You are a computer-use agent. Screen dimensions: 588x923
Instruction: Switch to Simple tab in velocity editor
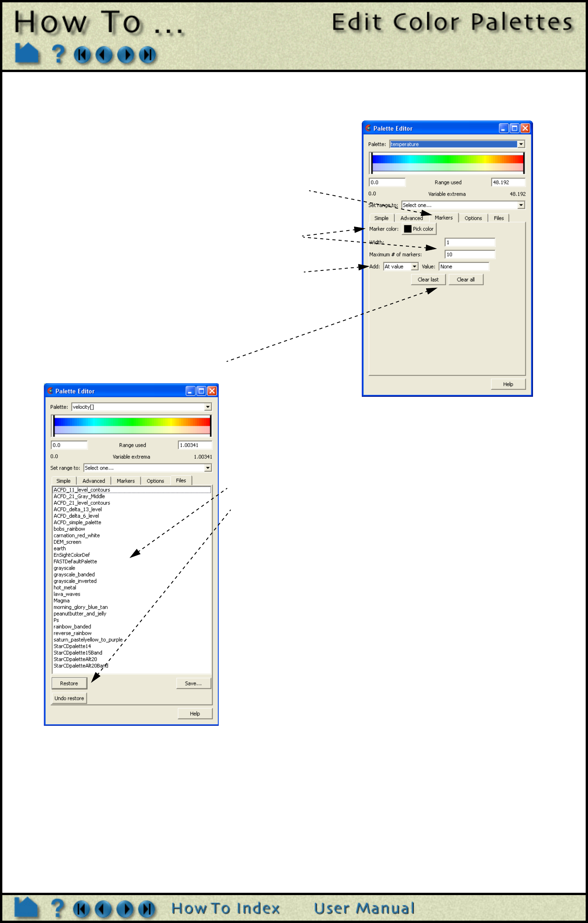(64, 481)
